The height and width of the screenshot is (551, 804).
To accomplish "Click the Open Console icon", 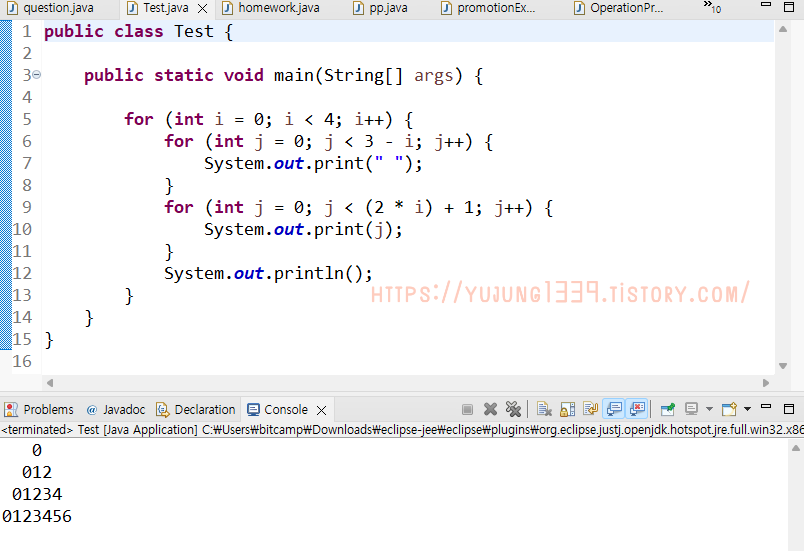I will click(x=729, y=409).
